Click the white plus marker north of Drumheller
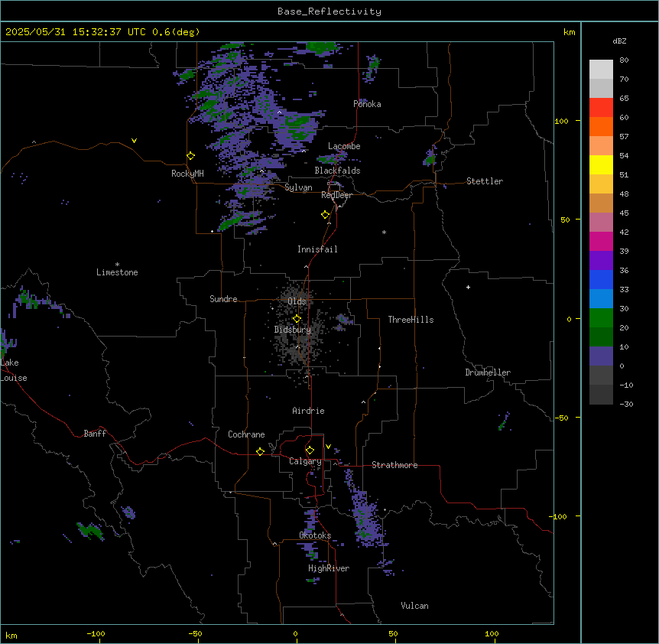The width and height of the screenshot is (659, 644). point(468,287)
